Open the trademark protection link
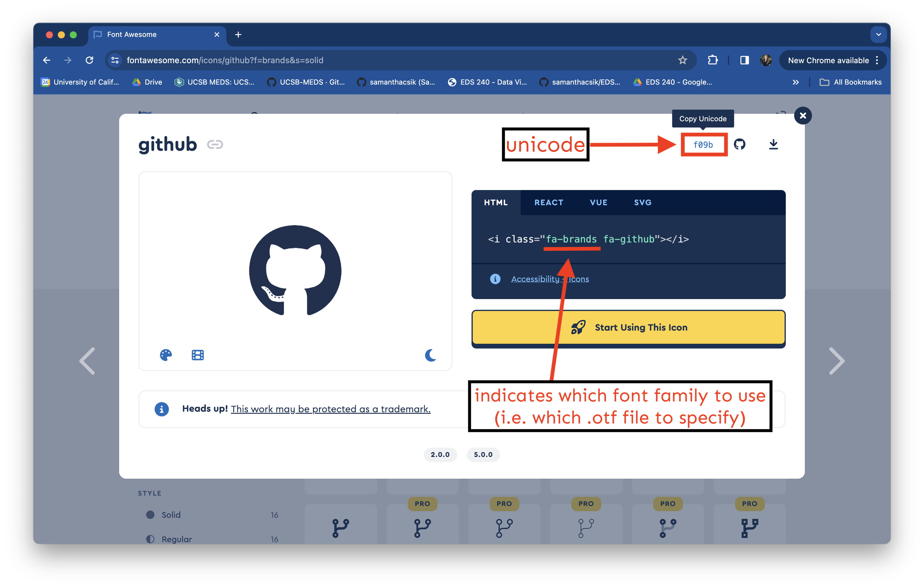This screenshot has width=924, height=588. [330, 409]
